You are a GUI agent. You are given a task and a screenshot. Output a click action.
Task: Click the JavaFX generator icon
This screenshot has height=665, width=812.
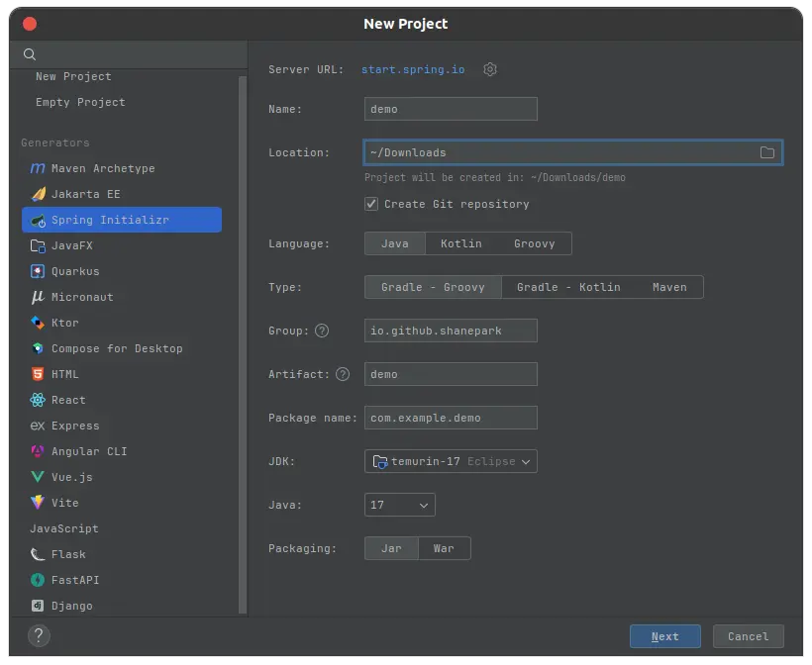[38, 245]
